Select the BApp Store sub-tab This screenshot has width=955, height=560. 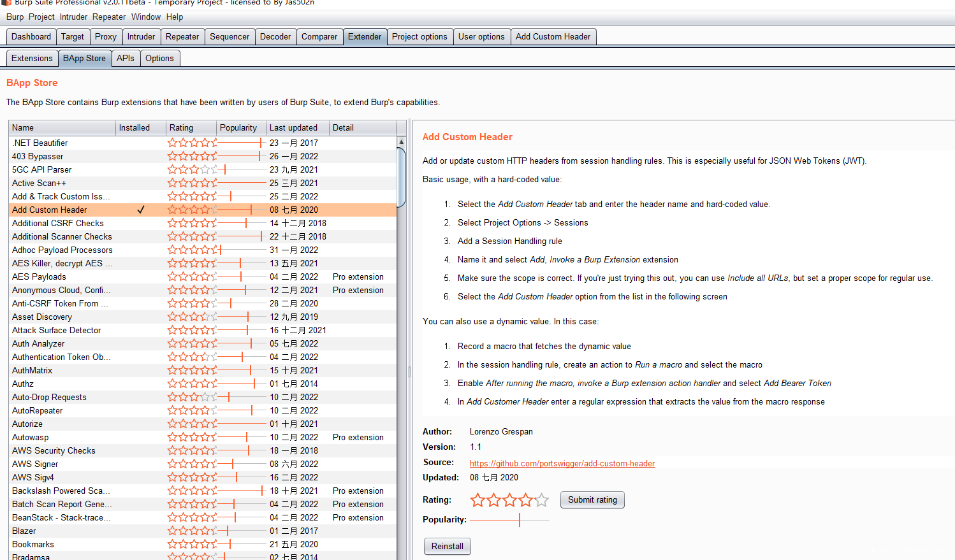84,59
